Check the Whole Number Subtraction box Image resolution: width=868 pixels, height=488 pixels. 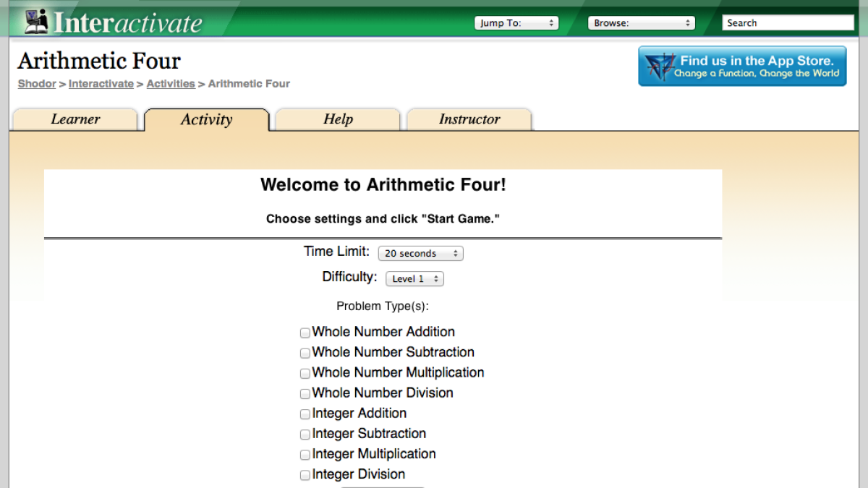305,353
